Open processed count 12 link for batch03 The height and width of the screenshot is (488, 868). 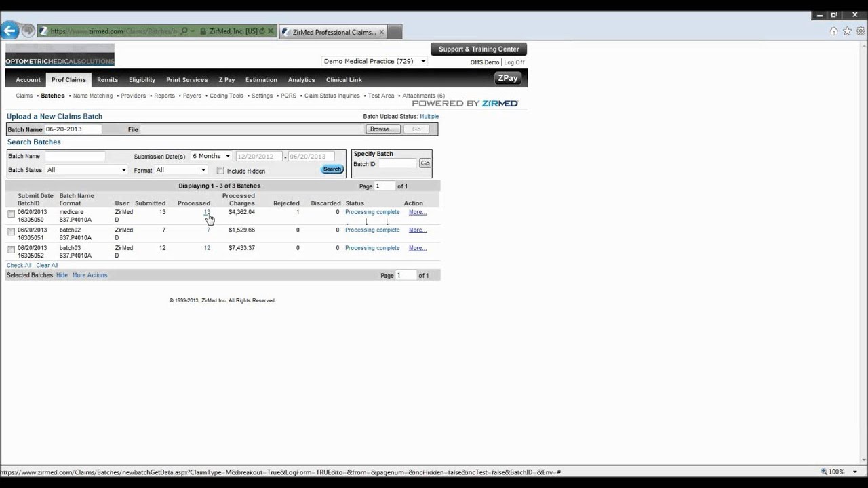207,248
